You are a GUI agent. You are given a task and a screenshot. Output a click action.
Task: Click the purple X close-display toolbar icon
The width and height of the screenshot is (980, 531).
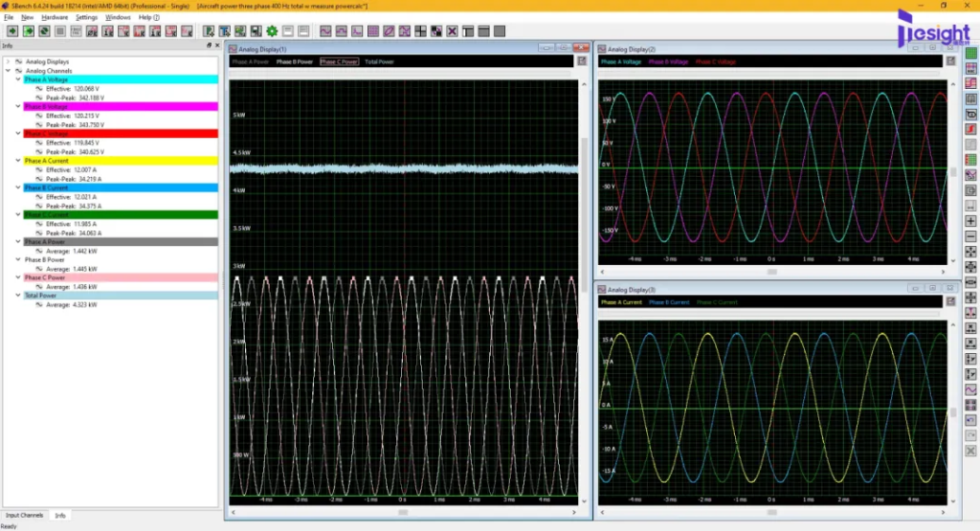point(452,32)
